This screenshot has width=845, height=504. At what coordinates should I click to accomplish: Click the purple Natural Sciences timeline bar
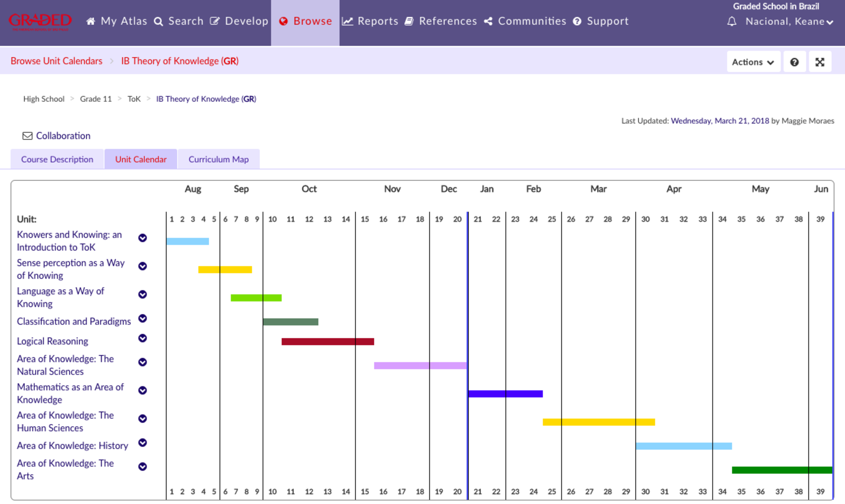pyautogui.click(x=420, y=365)
